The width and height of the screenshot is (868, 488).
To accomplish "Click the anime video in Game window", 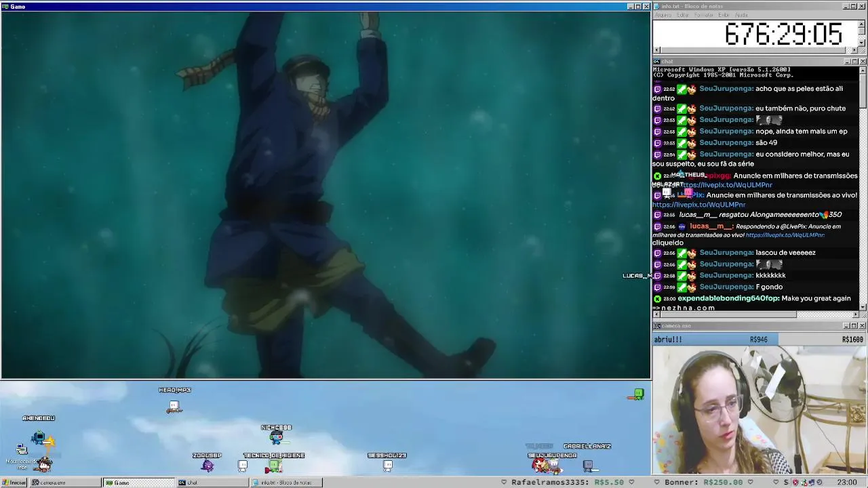I will pyautogui.click(x=325, y=195).
